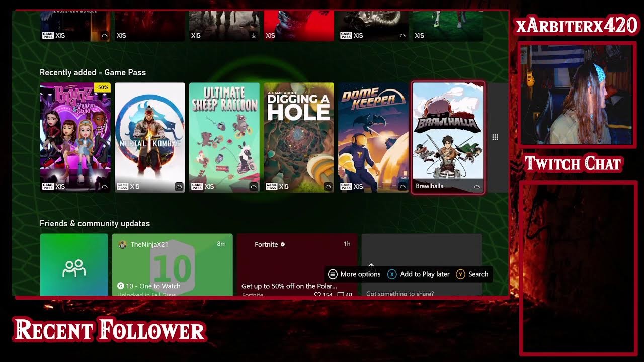Click the Recent Follower overlay label

point(109,330)
